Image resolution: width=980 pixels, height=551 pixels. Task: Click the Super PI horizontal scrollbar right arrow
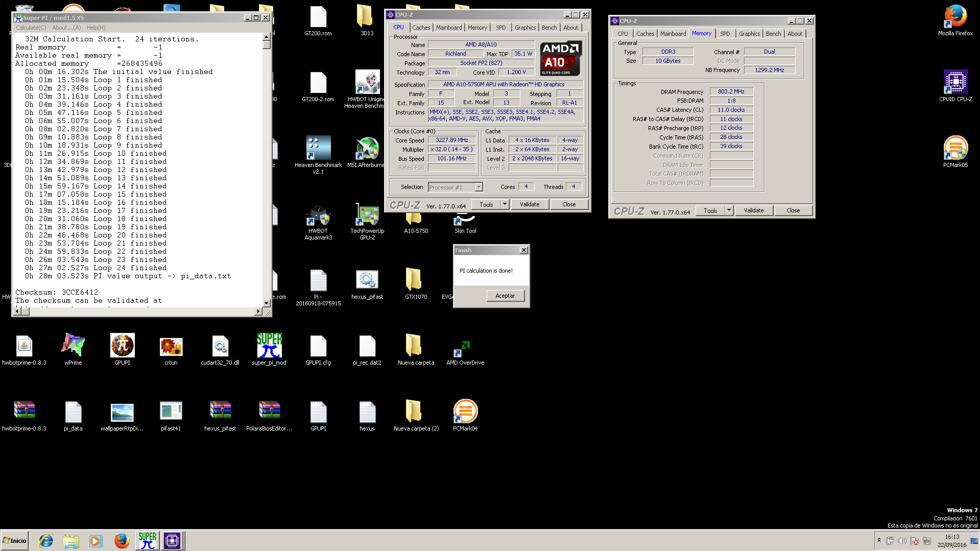(258, 311)
